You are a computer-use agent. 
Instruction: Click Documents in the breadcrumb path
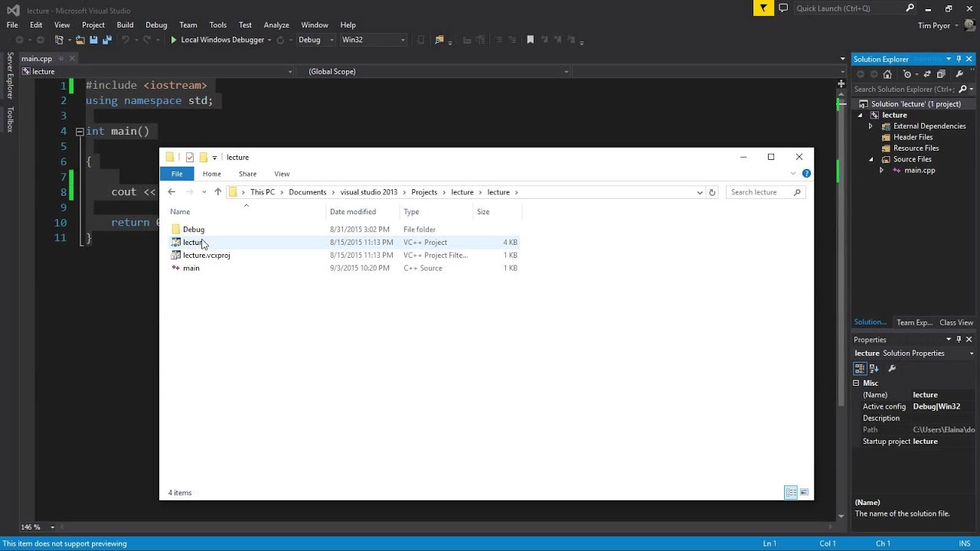point(307,192)
